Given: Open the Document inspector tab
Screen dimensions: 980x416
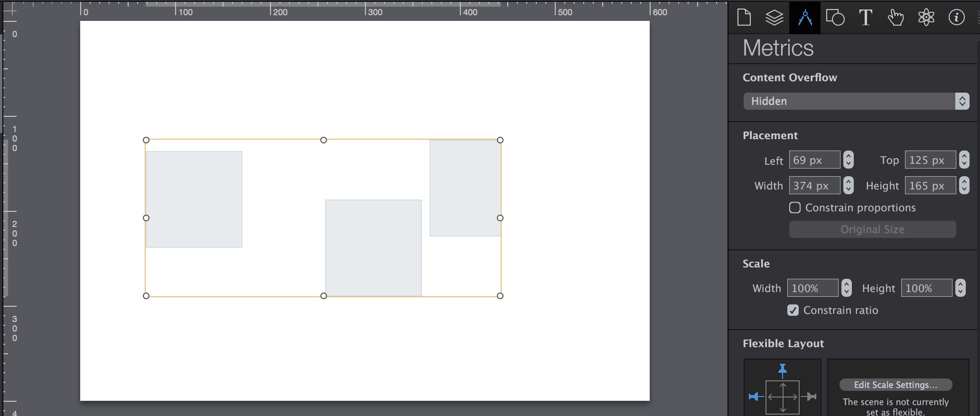Looking at the screenshot, I should pyautogui.click(x=744, y=18).
